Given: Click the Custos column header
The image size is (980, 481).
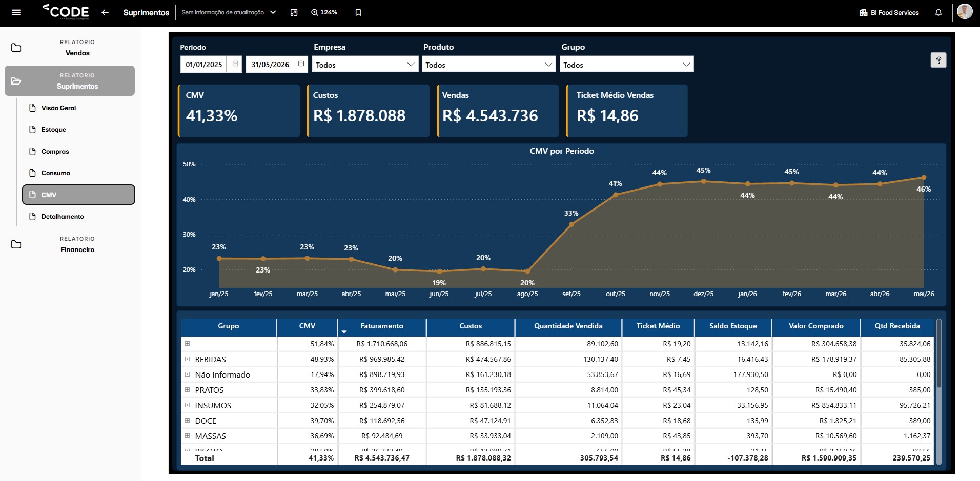Looking at the screenshot, I should pos(471,326).
